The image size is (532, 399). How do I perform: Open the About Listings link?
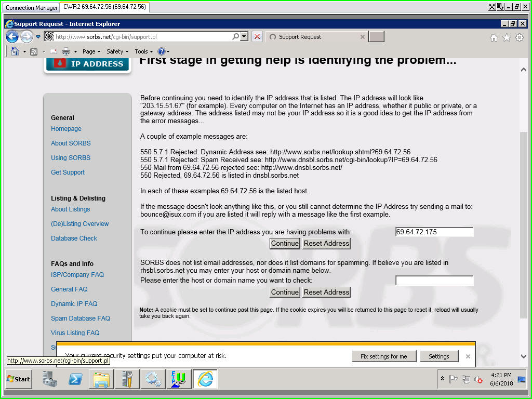tap(71, 209)
